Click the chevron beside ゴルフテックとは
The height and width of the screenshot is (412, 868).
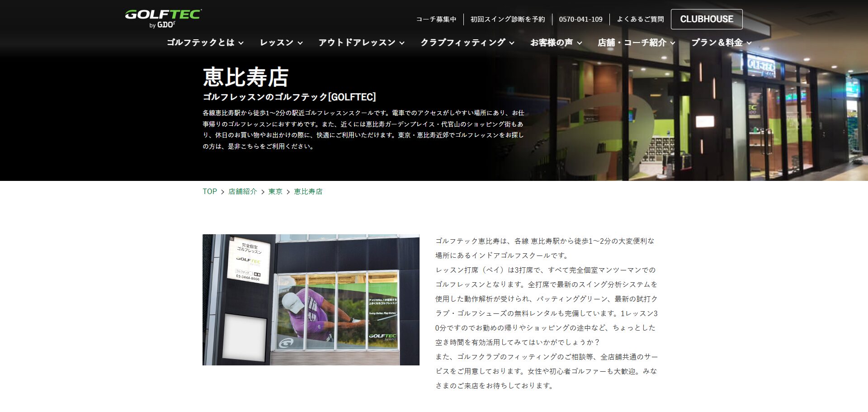[241, 43]
